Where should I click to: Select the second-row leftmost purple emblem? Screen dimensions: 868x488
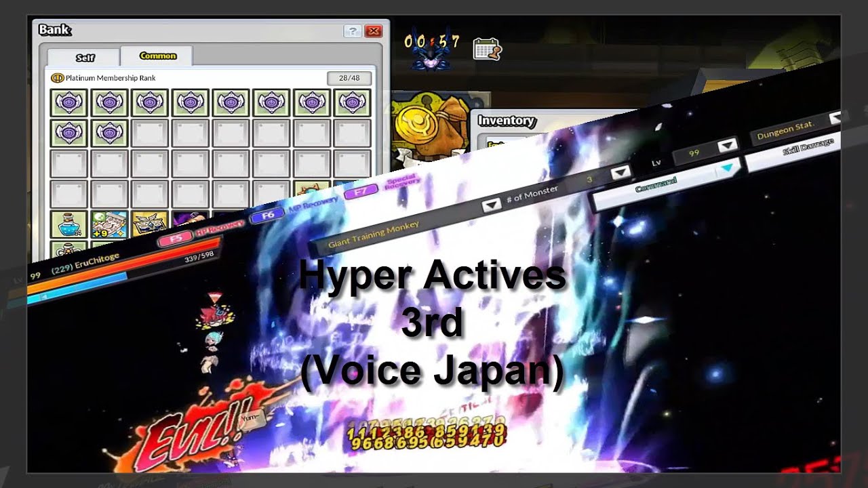[68, 134]
